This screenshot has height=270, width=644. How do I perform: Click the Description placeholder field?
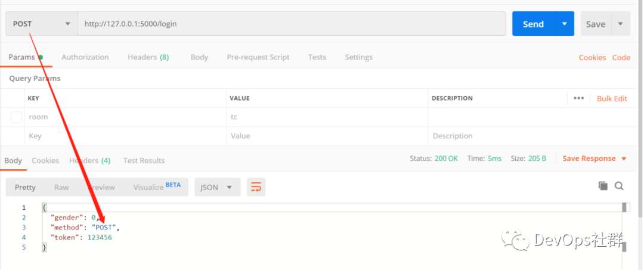532,136
